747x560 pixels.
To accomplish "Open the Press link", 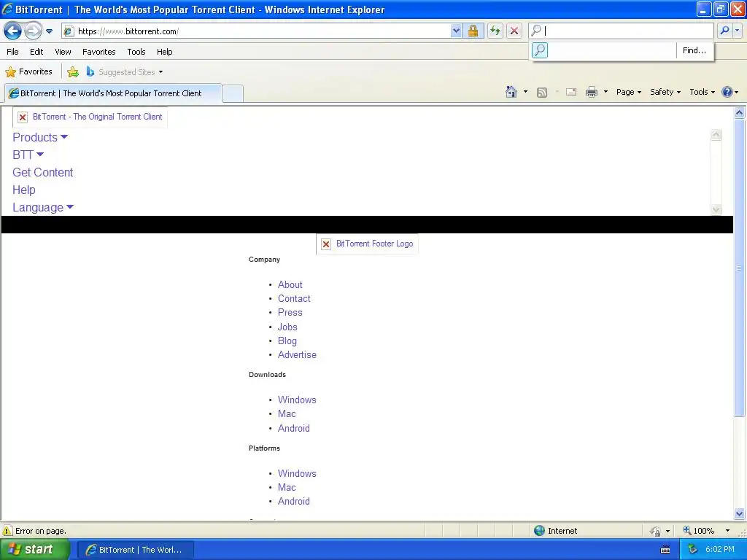I will click(x=290, y=312).
